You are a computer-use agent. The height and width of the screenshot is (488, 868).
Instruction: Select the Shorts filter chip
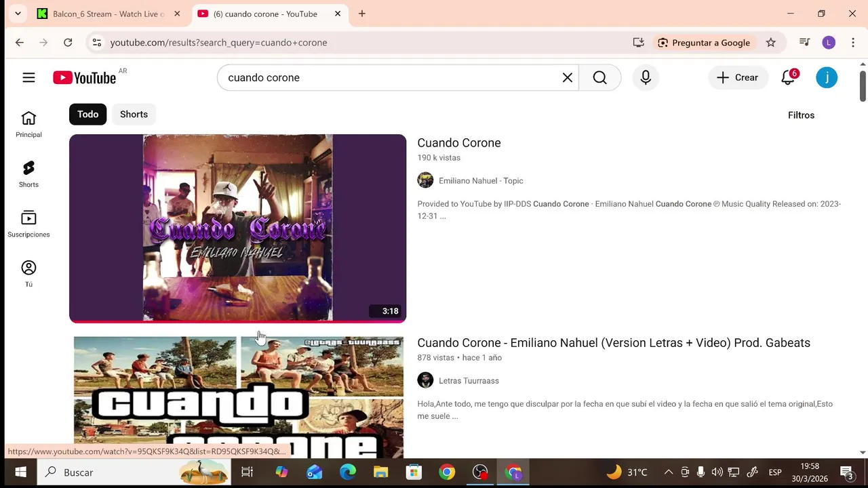point(134,115)
